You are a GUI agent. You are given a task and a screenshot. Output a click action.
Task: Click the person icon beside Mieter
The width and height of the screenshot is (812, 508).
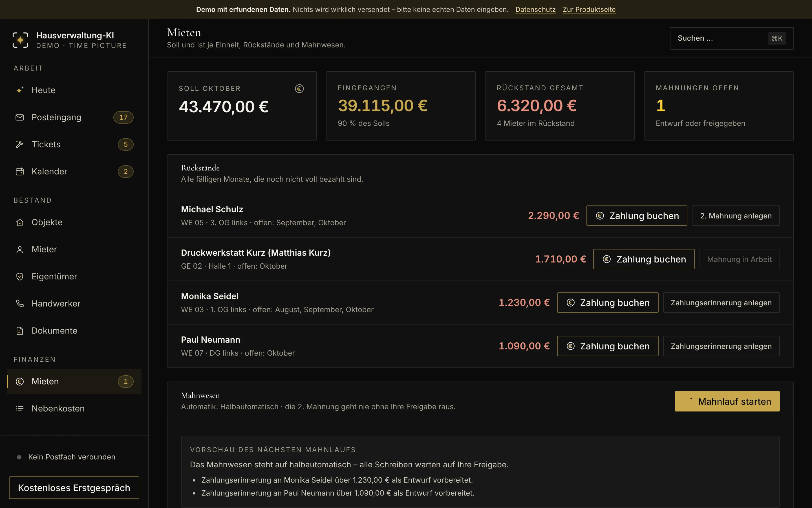pyautogui.click(x=20, y=249)
